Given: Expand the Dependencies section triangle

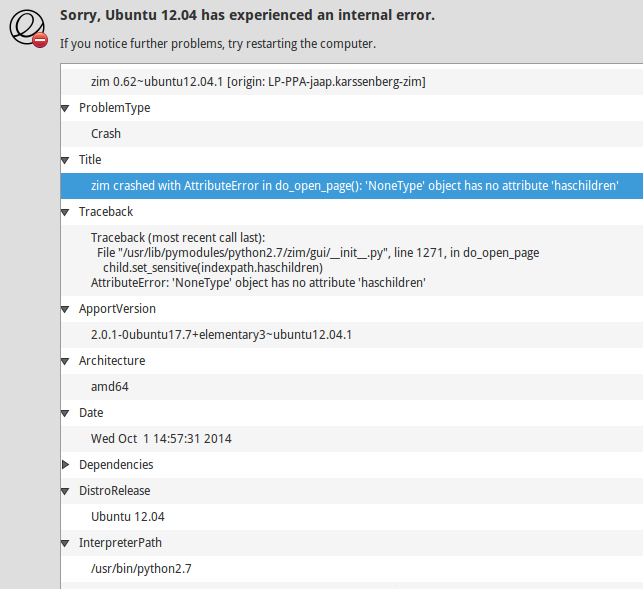Looking at the screenshot, I should (65, 464).
